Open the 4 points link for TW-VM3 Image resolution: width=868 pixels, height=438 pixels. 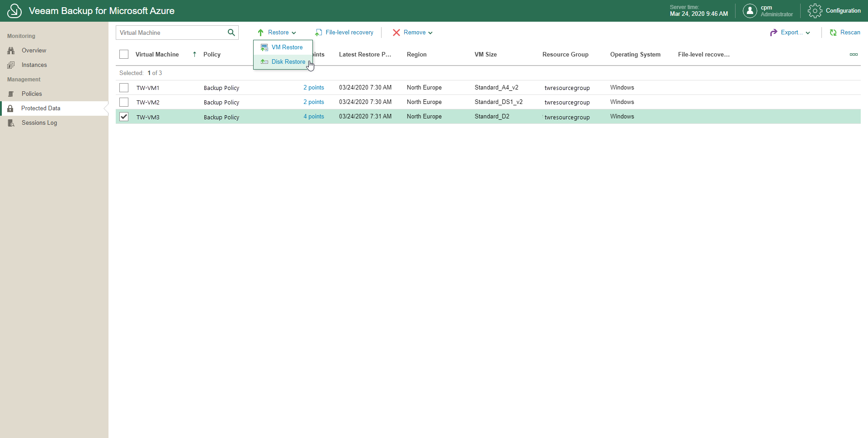(x=314, y=117)
